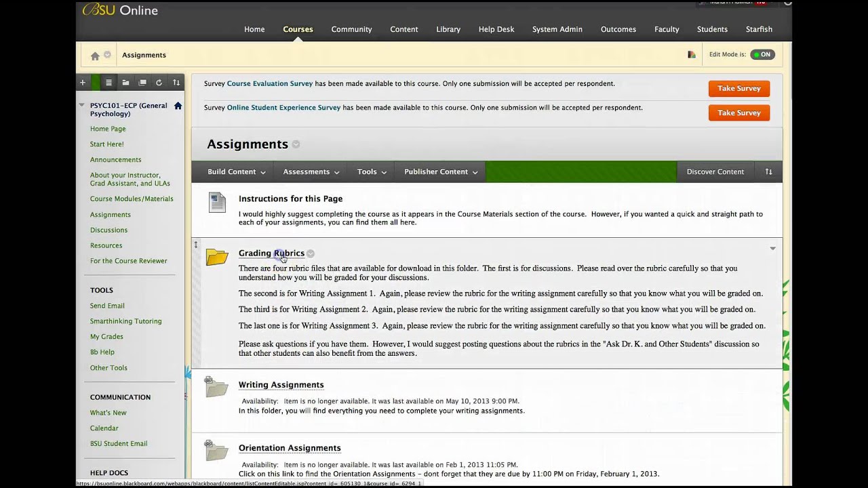Switch course menu to list view

[108, 83]
